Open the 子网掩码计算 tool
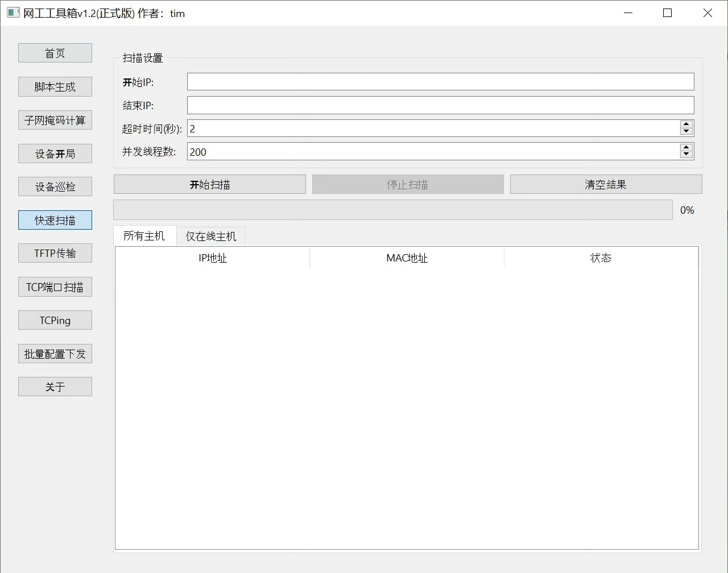This screenshot has height=573, width=728. [55, 121]
